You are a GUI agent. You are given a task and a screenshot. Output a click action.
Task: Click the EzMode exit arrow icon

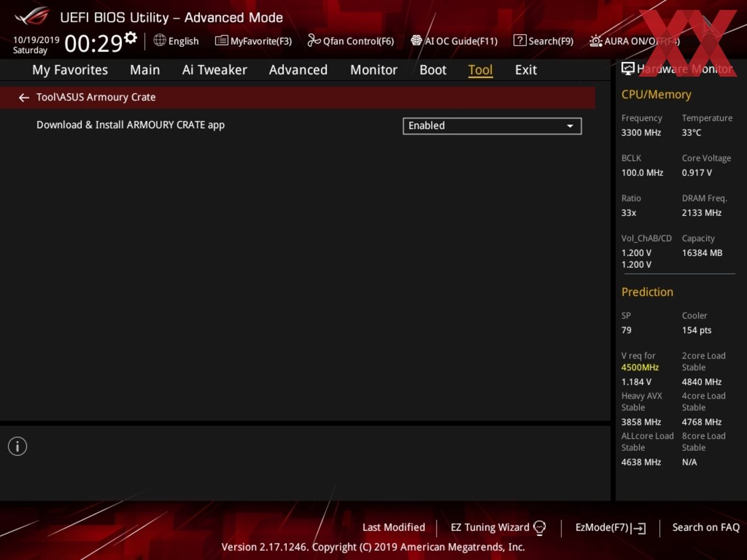click(x=638, y=528)
